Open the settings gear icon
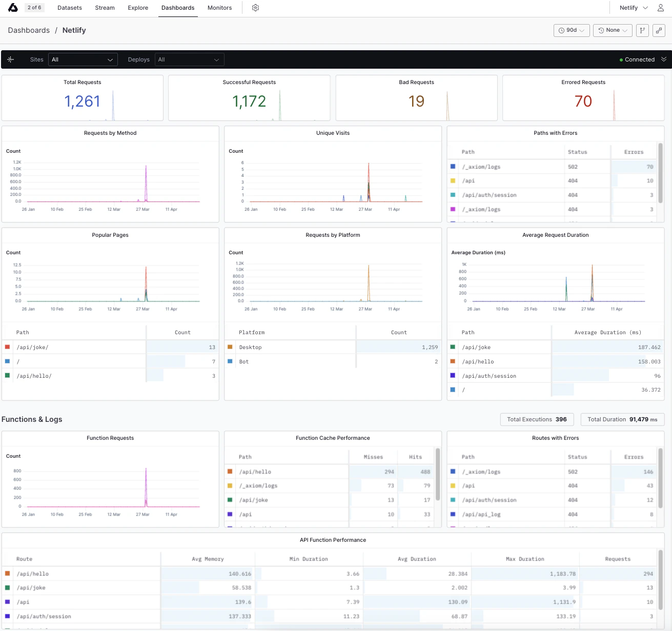Screen dimensions: 672x631 tap(255, 8)
